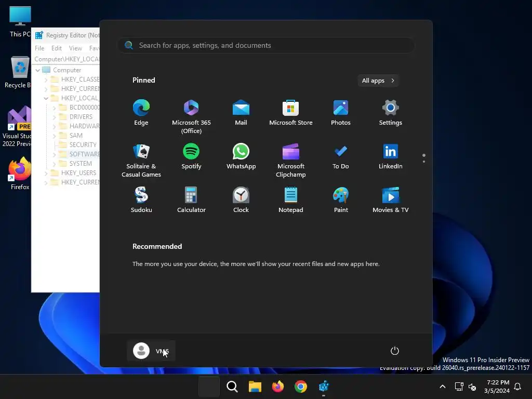Select This PC desktop icon

[20, 22]
